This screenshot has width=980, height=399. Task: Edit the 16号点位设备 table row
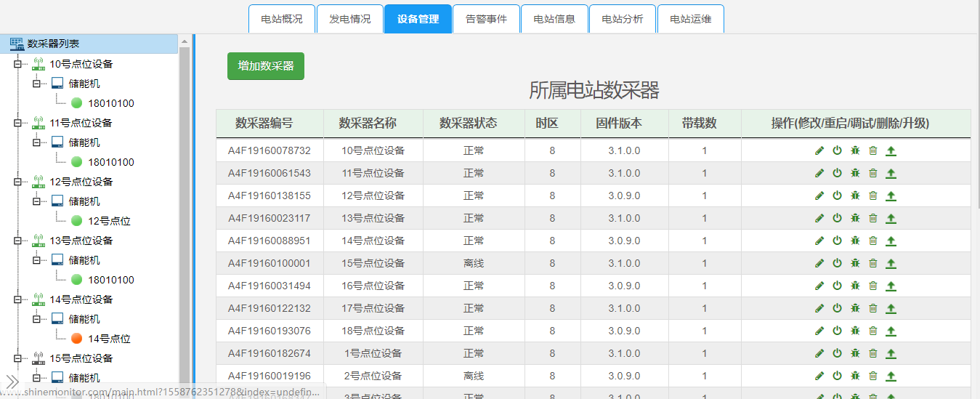pyautogui.click(x=819, y=286)
